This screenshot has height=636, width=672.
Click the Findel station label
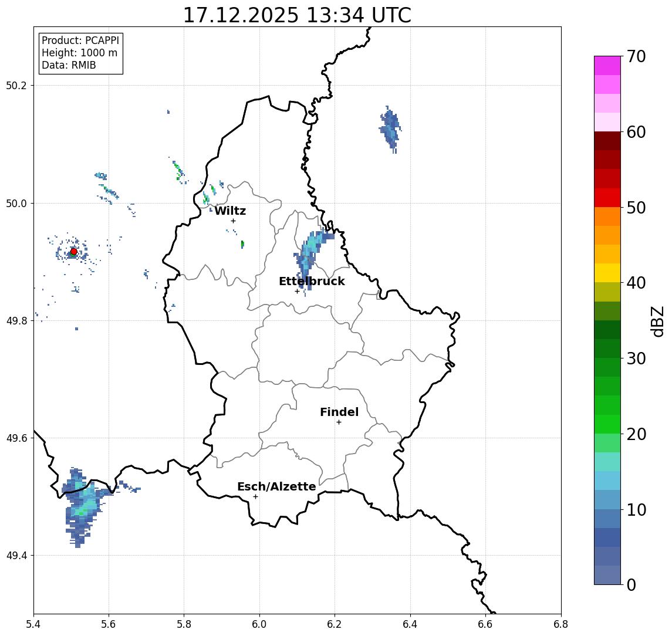tap(339, 412)
